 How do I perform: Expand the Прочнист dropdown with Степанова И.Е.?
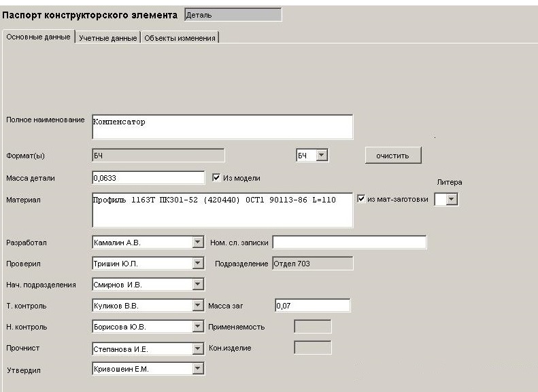pyautogui.click(x=197, y=349)
